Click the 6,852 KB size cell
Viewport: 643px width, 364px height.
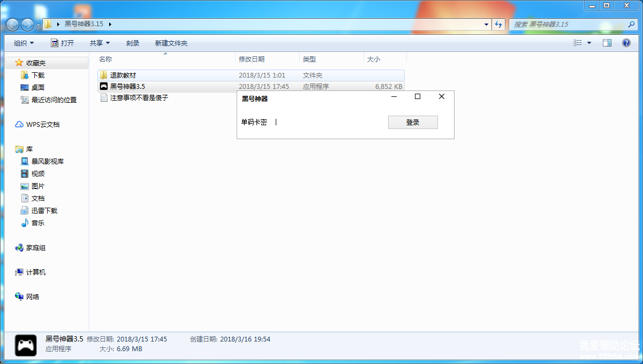(x=389, y=86)
